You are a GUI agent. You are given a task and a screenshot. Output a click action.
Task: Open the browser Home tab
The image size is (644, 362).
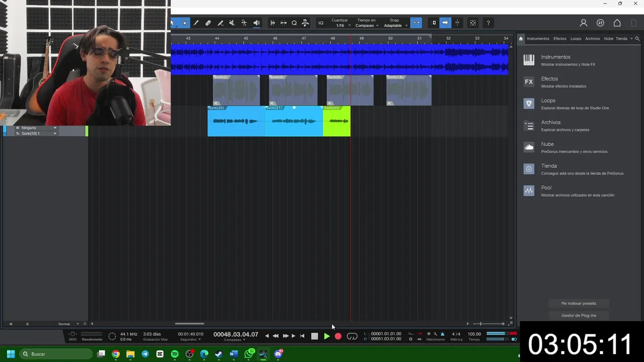tap(521, 39)
